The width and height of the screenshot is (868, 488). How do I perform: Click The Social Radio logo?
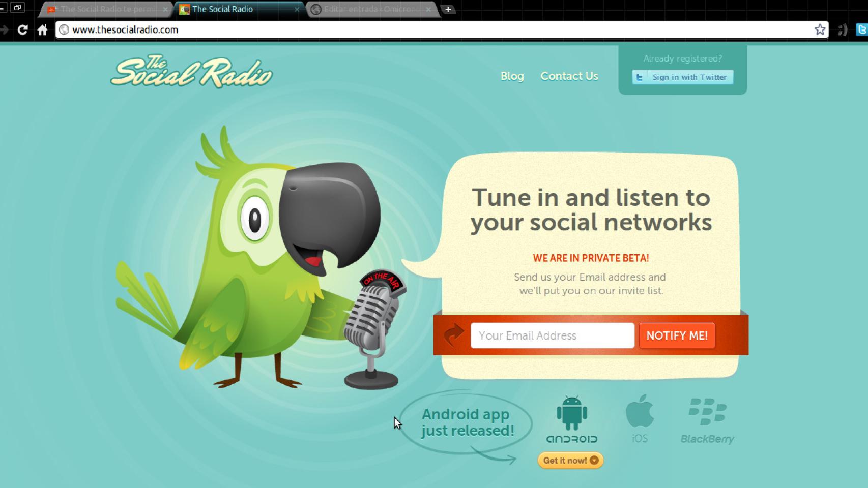[x=191, y=72]
